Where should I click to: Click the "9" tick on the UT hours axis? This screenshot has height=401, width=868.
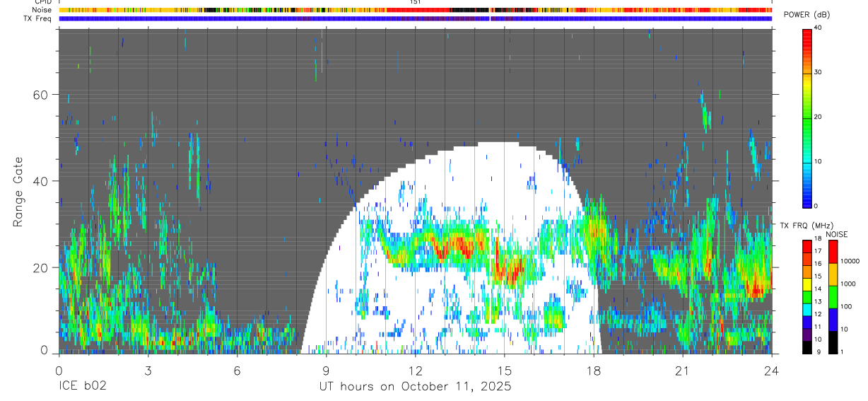[326, 369]
